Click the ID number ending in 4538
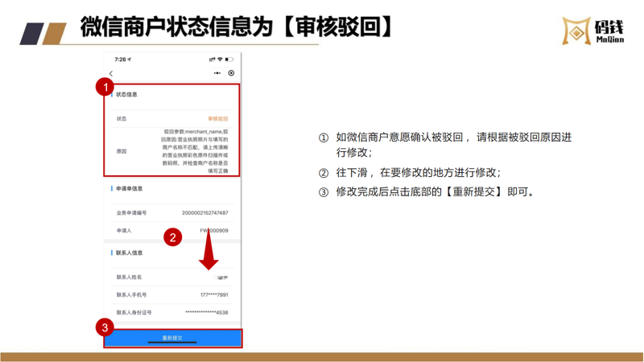Screen dimensions: 644x362 (x=207, y=313)
